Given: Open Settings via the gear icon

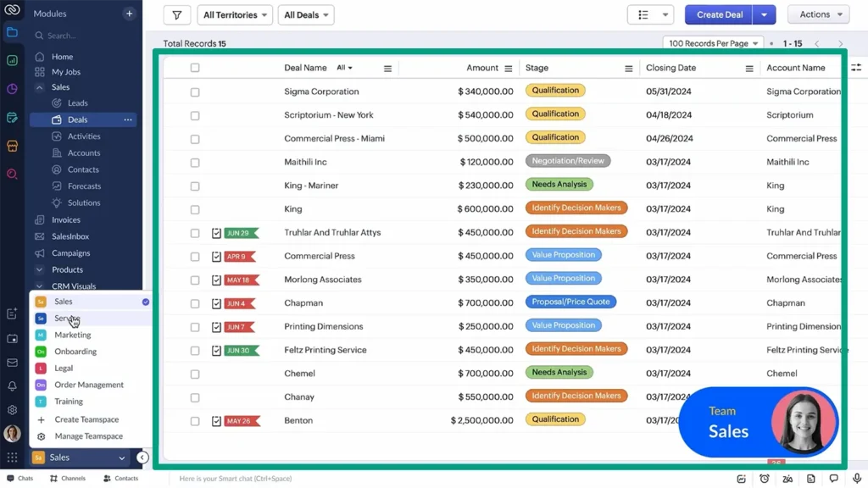Looking at the screenshot, I should pos(12,409).
